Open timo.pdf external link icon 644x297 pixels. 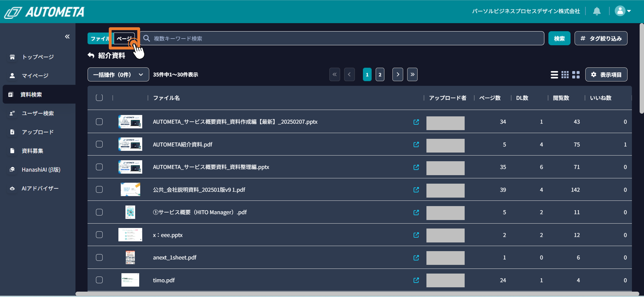(416, 280)
